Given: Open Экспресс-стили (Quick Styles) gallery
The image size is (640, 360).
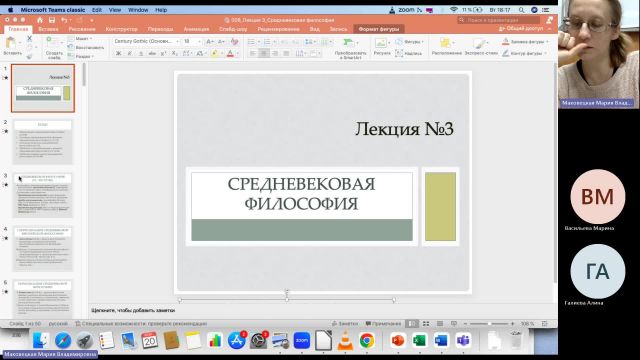Looking at the screenshot, I should 481,46.
